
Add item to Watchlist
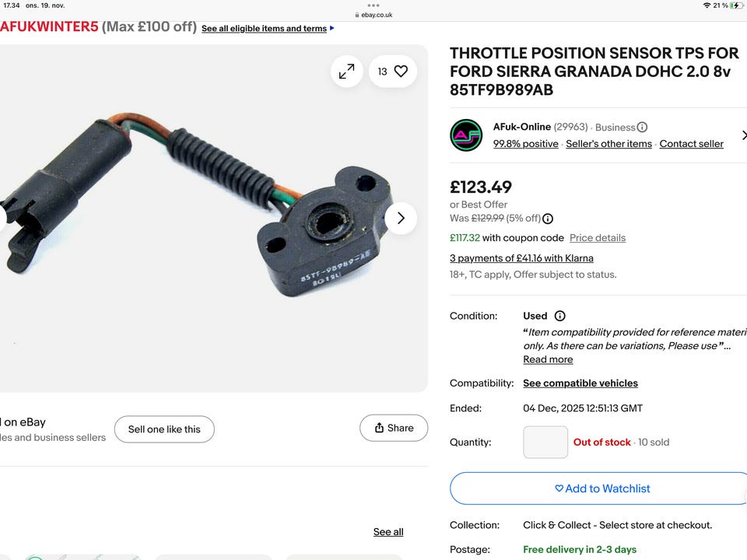(x=602, y=488)
